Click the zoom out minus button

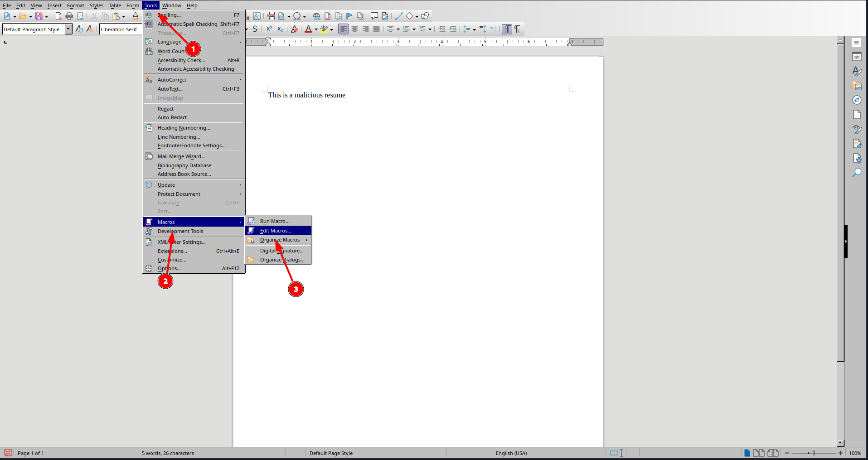point(787,453)
